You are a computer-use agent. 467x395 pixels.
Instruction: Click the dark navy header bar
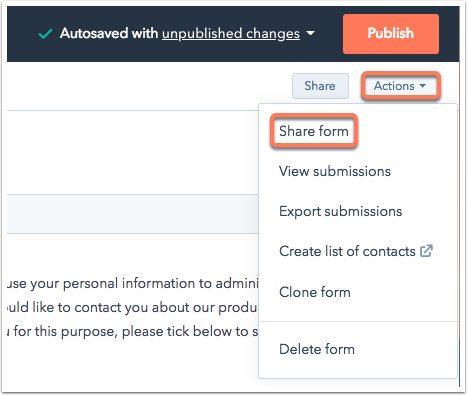click(x=233, y=34)
